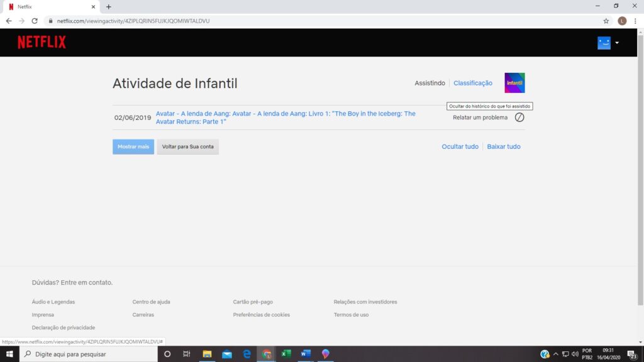
Task: Open Dúvidas? Entre em contato link
Action: 72,282
